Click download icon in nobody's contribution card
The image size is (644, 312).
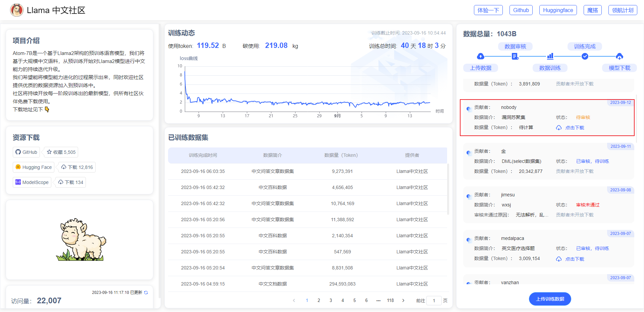point(559,128)
